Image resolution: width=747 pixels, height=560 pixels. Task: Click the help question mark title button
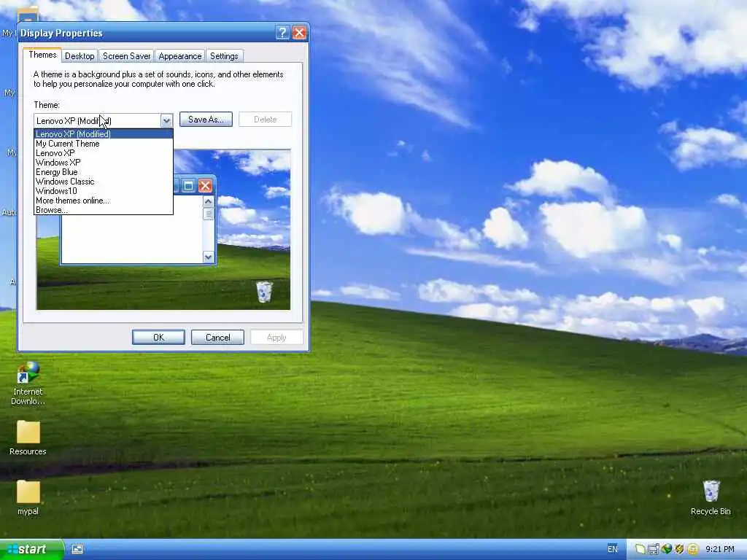click(x=282, y=32)
